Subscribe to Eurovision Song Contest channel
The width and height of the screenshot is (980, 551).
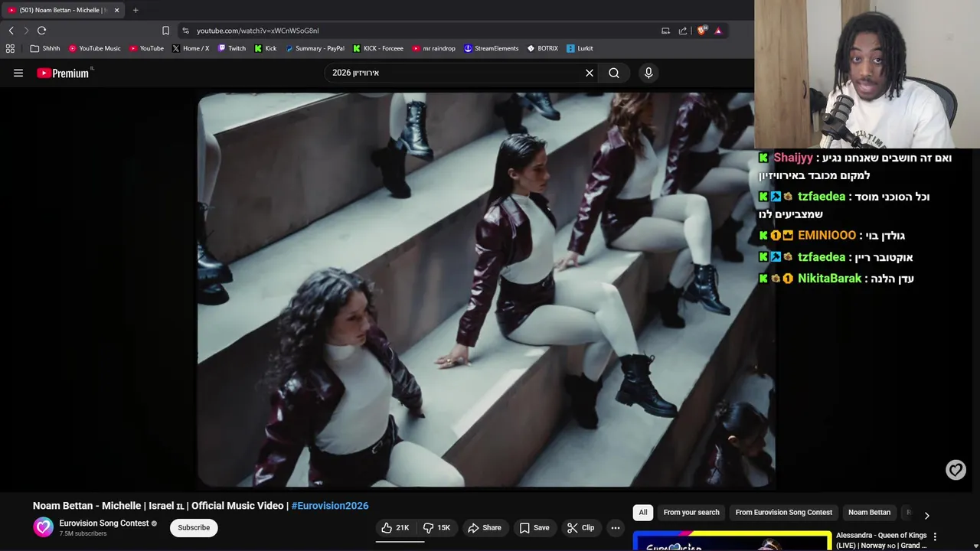194,527
